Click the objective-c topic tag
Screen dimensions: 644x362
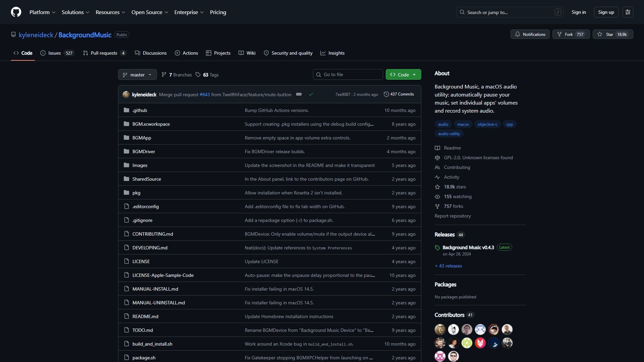[487, 124]
